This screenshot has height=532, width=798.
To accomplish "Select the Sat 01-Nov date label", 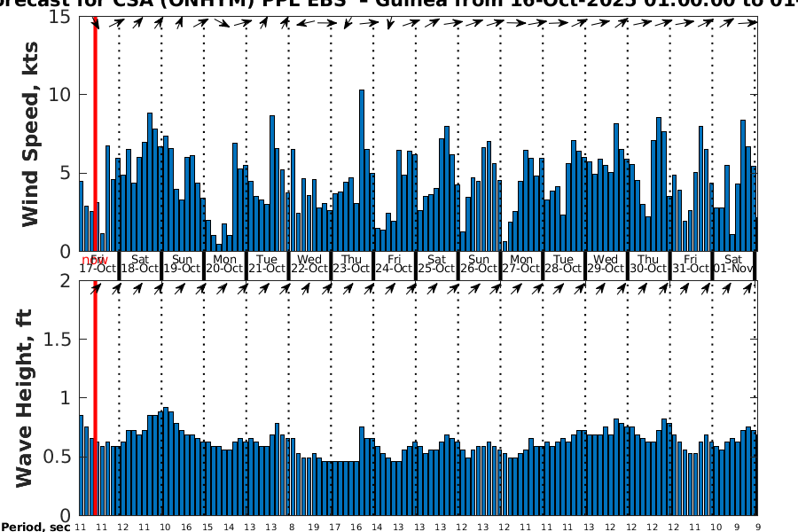I will tap(732, 263).
